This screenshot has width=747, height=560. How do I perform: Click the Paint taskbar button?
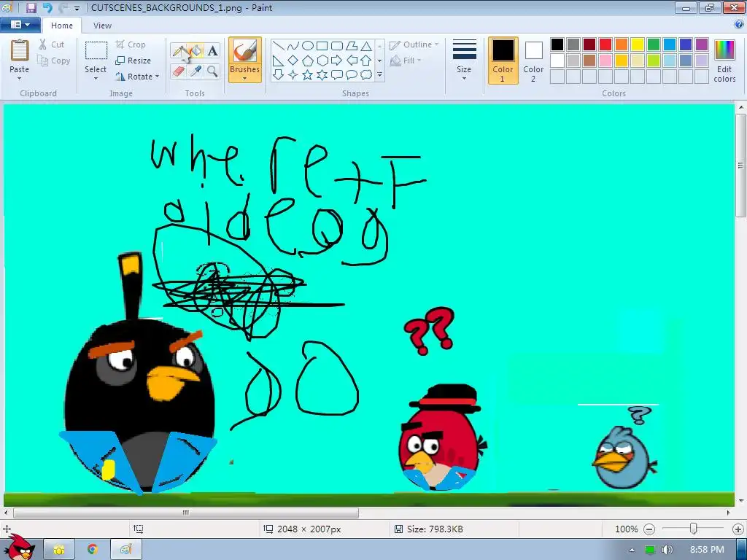point(125,550)
